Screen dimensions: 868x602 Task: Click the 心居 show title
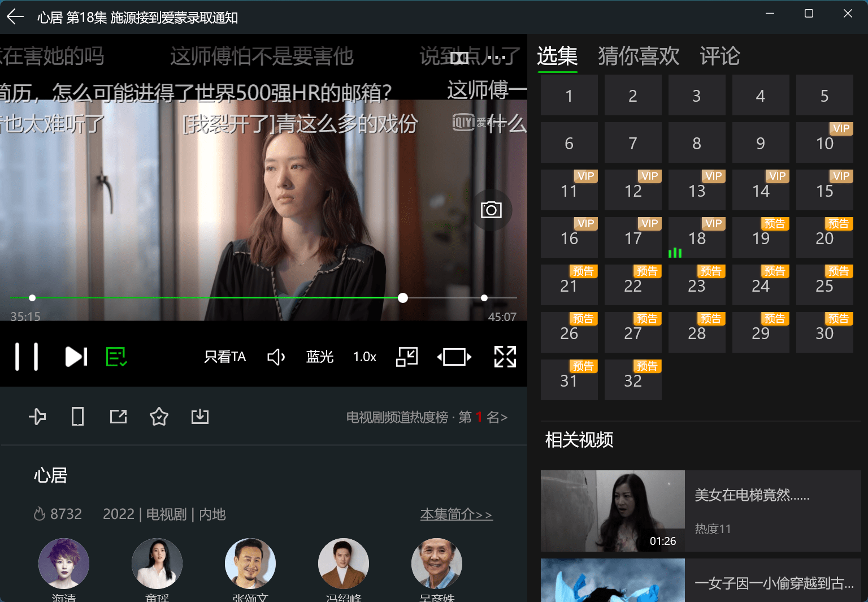pos(51,475)
